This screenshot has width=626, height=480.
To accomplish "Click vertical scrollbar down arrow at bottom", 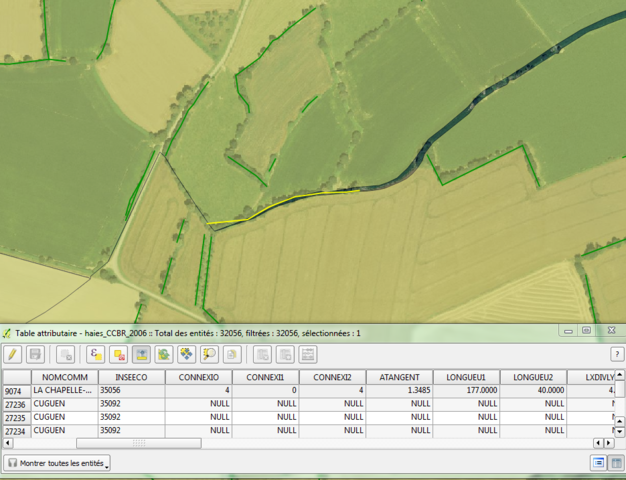I will [x=619, y=432].
